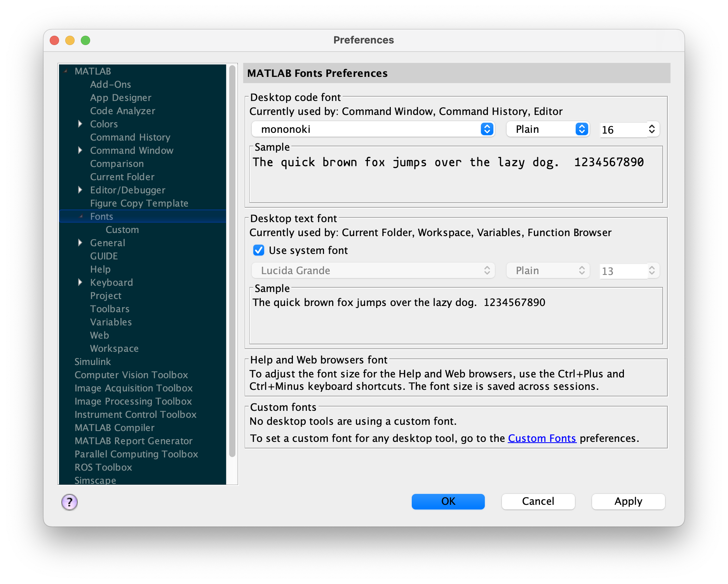Viewport: 728px width, 584px height.
Task: Select Comparison preferences
Action: pos(117,163)
